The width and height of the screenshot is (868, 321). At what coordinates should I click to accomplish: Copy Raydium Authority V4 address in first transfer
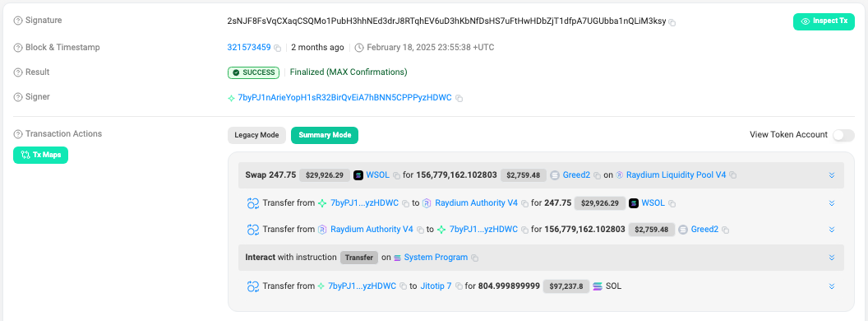(x=524, y=203)
